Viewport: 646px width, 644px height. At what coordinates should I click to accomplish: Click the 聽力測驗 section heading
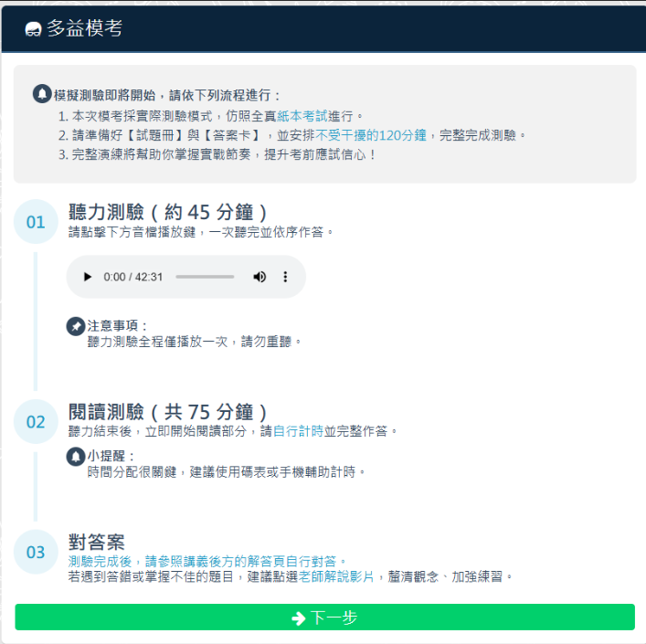pyautogui.click(x=168, y=213)
